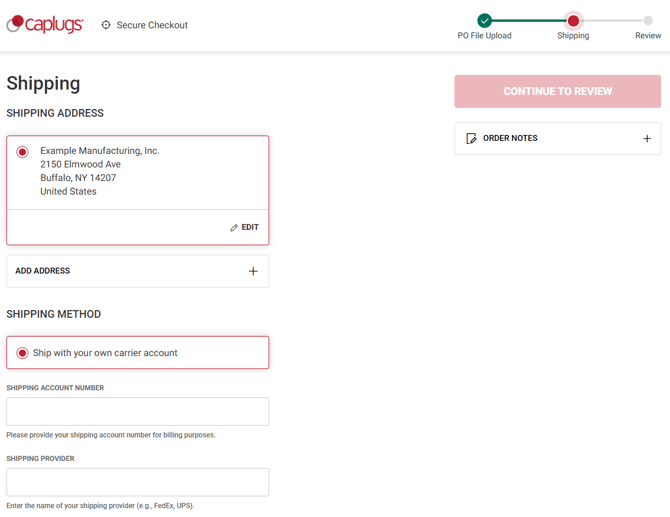Click the SHIPPING PROVIDER field label
Screen dimensions: 670x517
tap(40, 459)
